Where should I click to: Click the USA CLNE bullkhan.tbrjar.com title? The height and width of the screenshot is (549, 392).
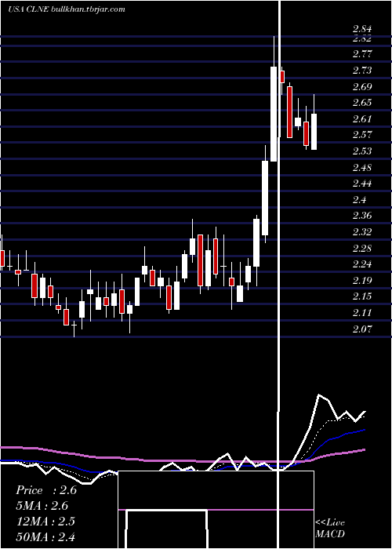coord(67,9)
